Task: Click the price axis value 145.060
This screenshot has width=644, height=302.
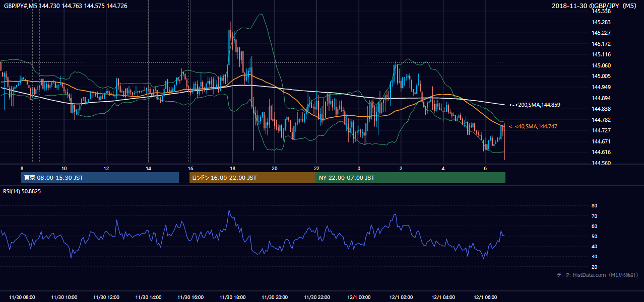Action: (601, 65)
